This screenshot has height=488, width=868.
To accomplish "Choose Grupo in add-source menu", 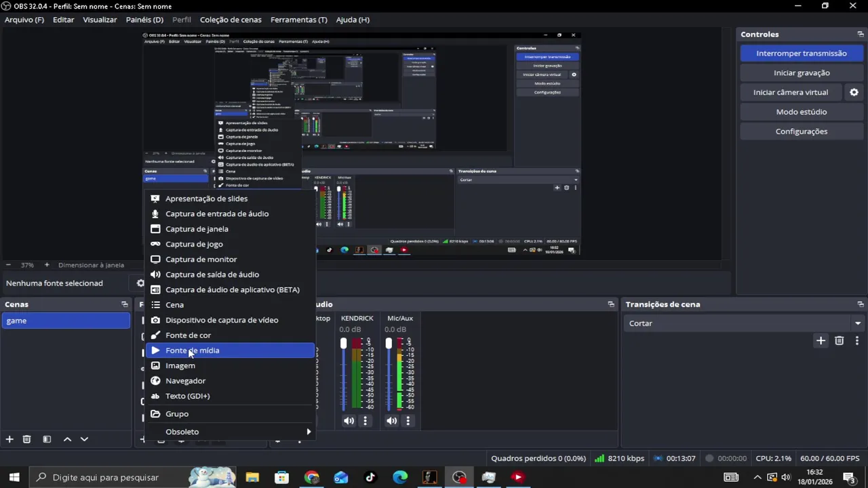I will tap(230, 414).
